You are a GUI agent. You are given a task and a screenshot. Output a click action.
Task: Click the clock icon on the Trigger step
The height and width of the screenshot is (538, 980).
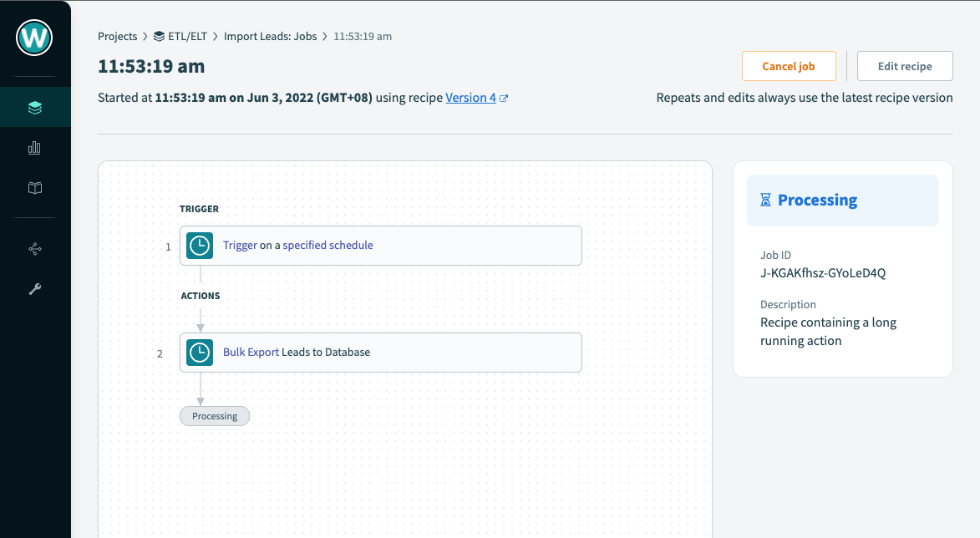tap(199, 245)
